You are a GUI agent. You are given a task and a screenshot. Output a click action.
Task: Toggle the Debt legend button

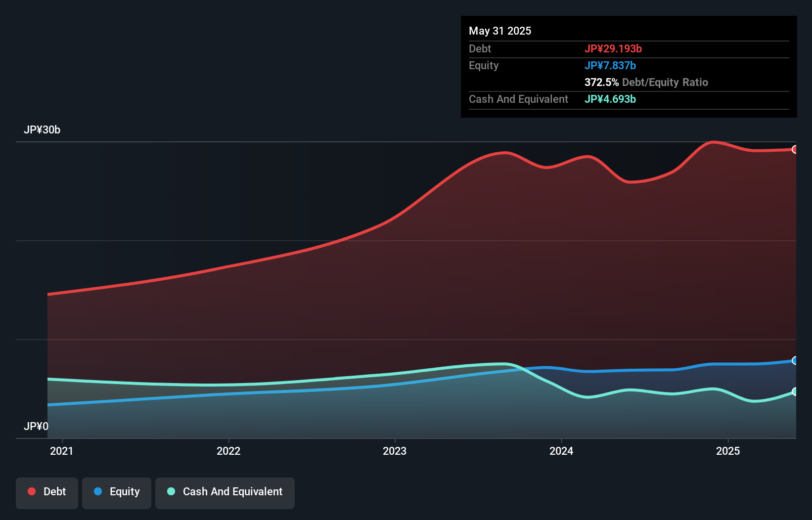[46, 493]
